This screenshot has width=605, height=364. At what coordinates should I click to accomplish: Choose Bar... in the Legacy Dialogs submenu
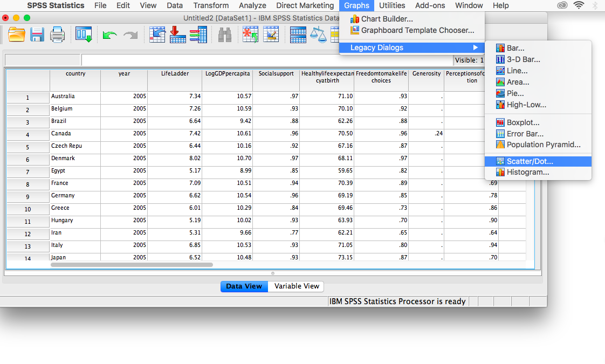pos(538,48)
